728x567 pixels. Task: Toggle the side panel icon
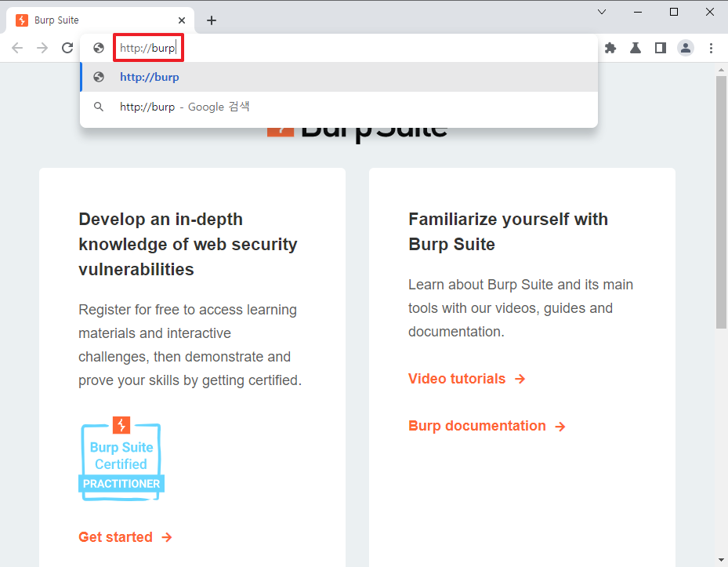tap(660, 48)
